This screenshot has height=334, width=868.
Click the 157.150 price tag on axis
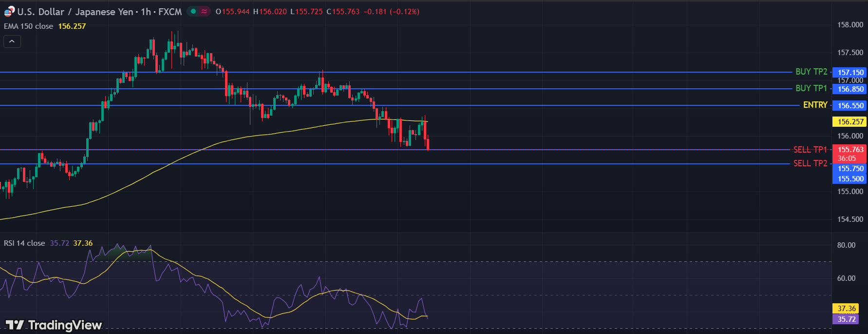pos(850,72)
